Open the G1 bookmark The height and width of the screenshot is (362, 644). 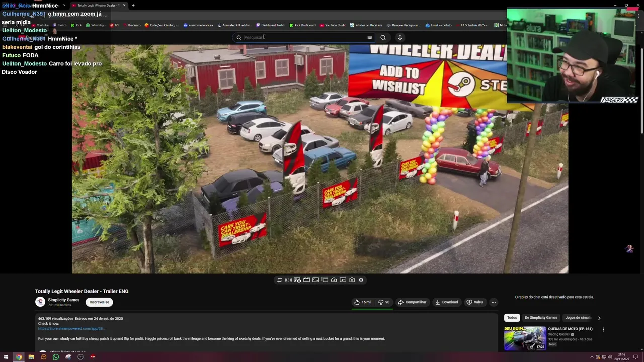(114, 25)
